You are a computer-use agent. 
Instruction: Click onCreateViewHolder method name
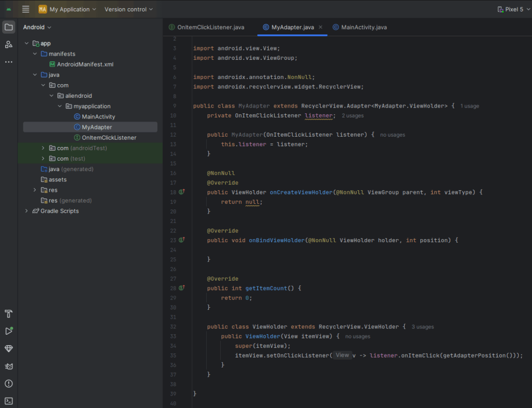click(x=301, y=192)
